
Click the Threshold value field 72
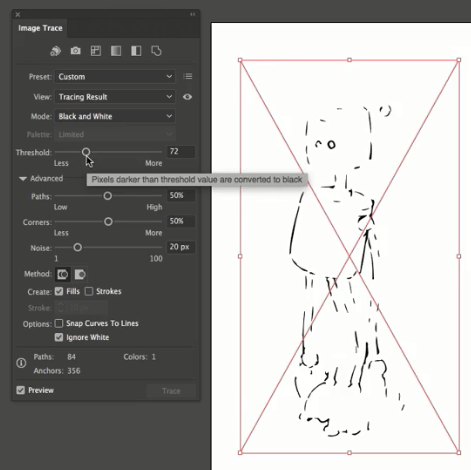181,152
